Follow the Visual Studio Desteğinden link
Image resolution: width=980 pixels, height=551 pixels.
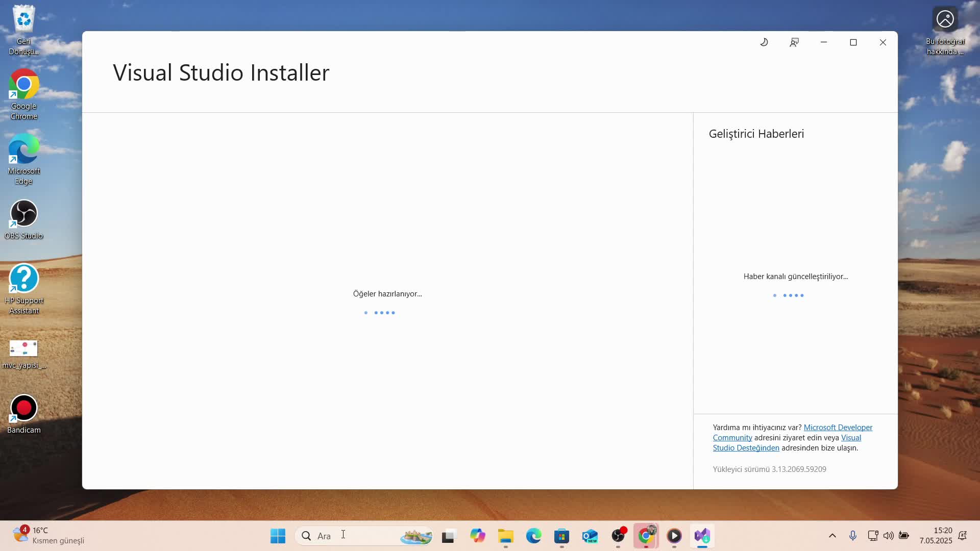point(787,443)
